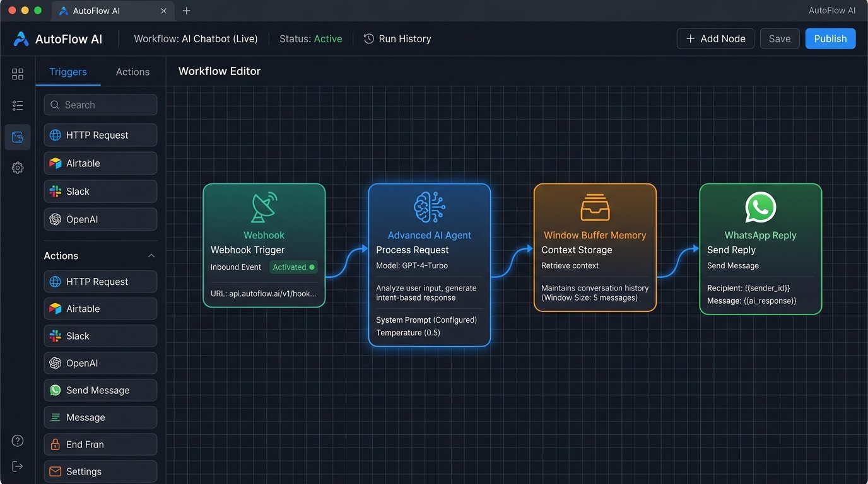
Task: Open Run History
Action: pos(397,38)
